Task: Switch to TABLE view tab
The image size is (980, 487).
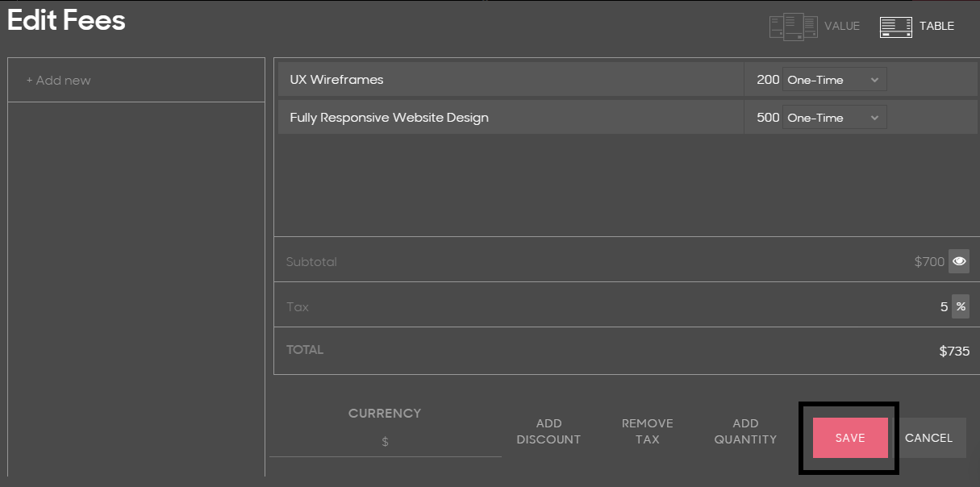Action: pyautogui.click(x=936, y=26)
